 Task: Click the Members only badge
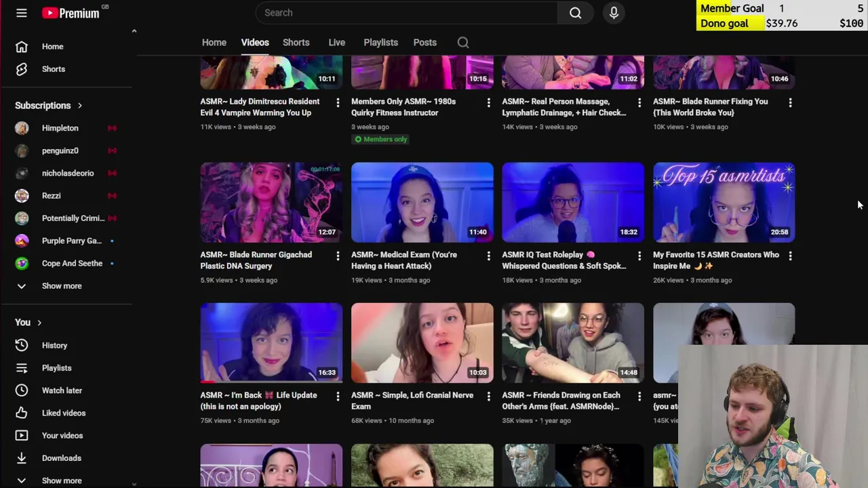380,140
